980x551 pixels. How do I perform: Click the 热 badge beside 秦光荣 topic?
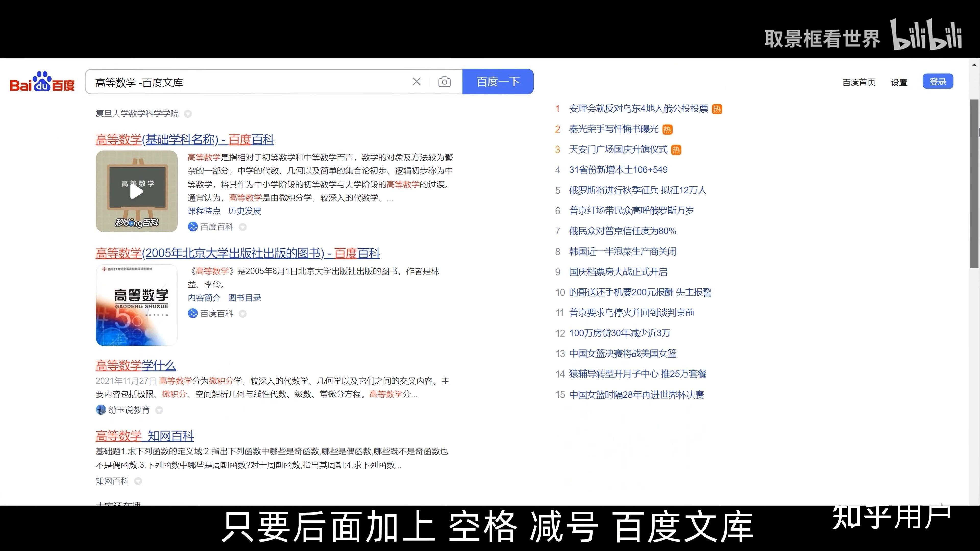(x=667, y=130)
